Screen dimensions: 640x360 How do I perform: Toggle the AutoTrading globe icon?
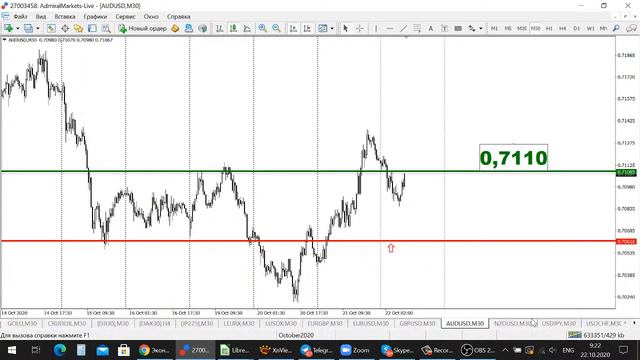coord(202,28)
